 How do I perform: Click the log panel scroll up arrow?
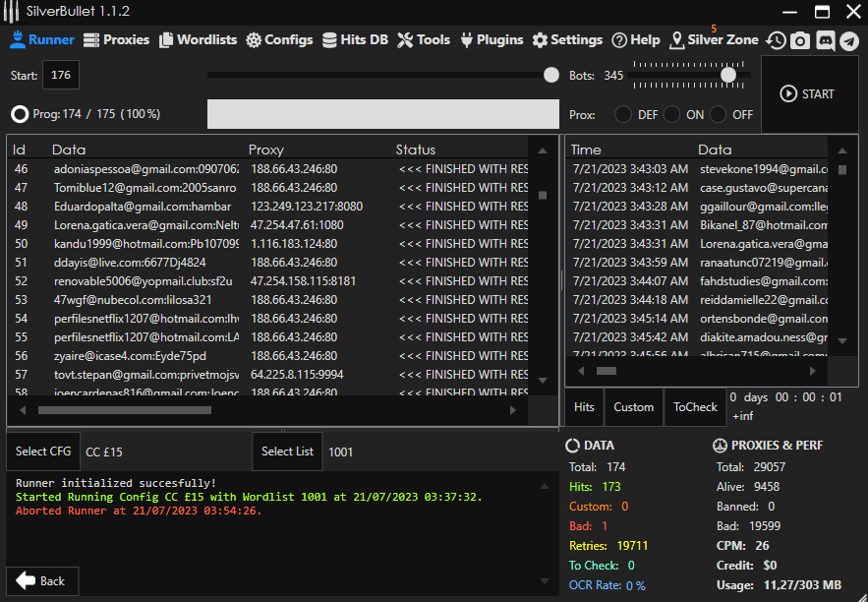tap(545, 486)
